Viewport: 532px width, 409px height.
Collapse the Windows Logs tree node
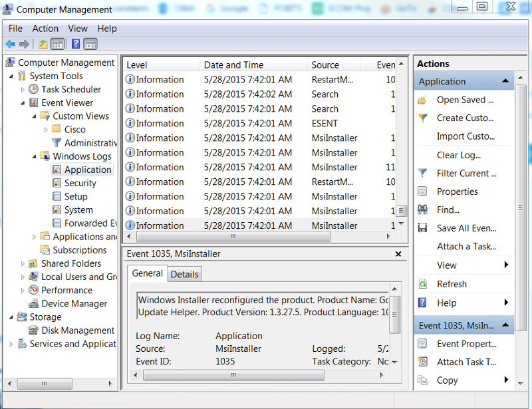[35, 156]
